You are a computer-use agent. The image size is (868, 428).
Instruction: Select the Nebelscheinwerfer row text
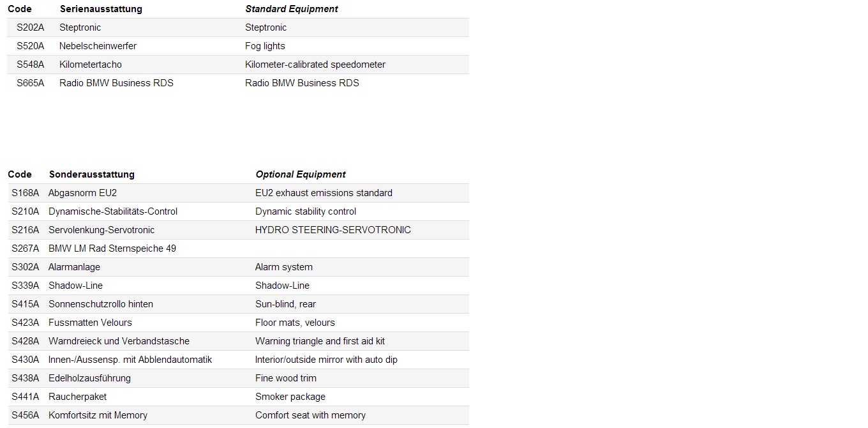[x=98, y=46]
